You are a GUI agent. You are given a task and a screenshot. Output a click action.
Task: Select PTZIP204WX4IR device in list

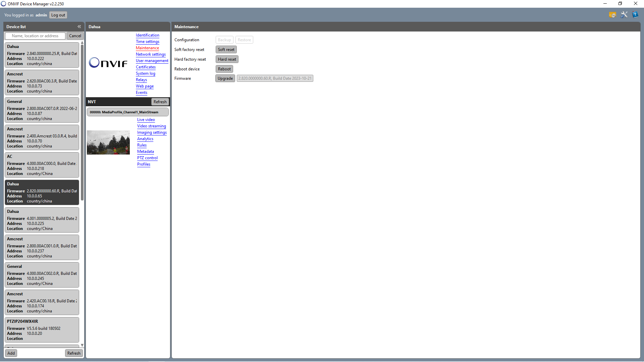pyautogui.click(x=42, y=330)
